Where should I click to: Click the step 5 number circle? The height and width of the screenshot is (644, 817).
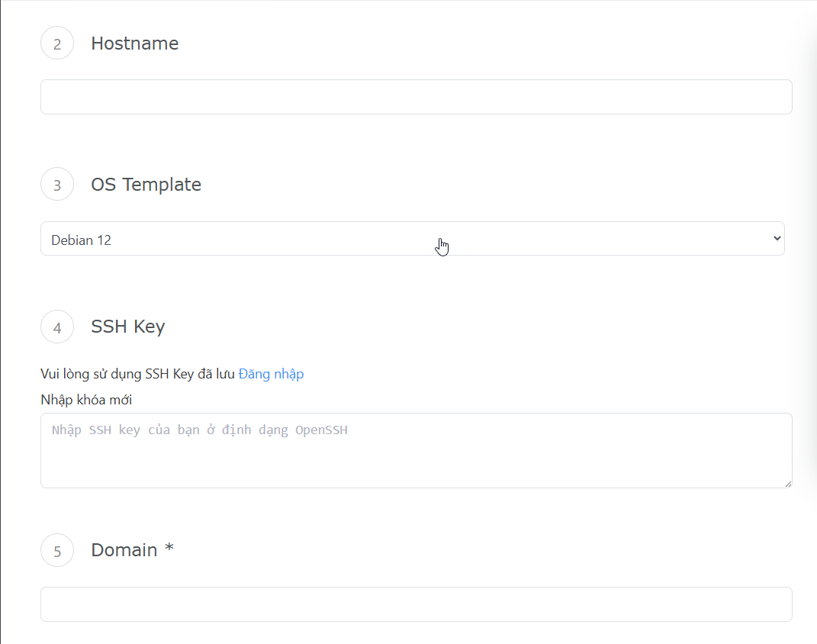tap(57, 551)
